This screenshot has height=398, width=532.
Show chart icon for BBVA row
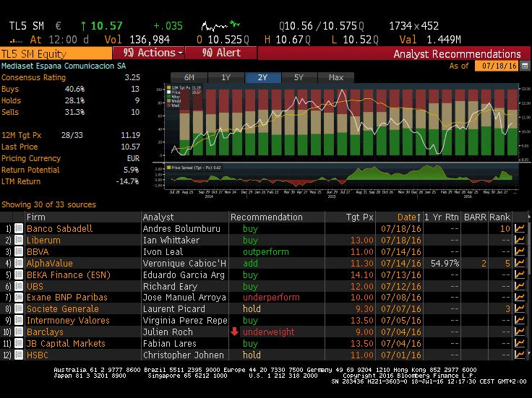click(x=520, y=251)
